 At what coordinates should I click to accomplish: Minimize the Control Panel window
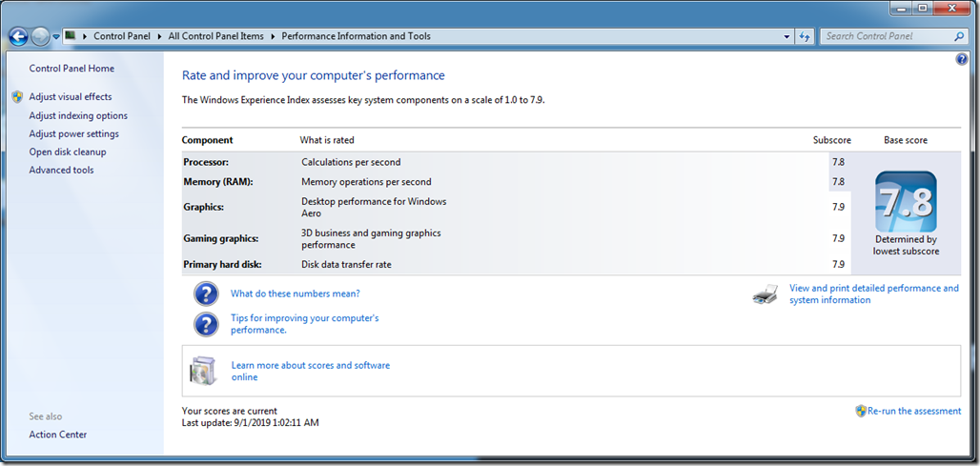pyautogui.click(x=900, y=8)
